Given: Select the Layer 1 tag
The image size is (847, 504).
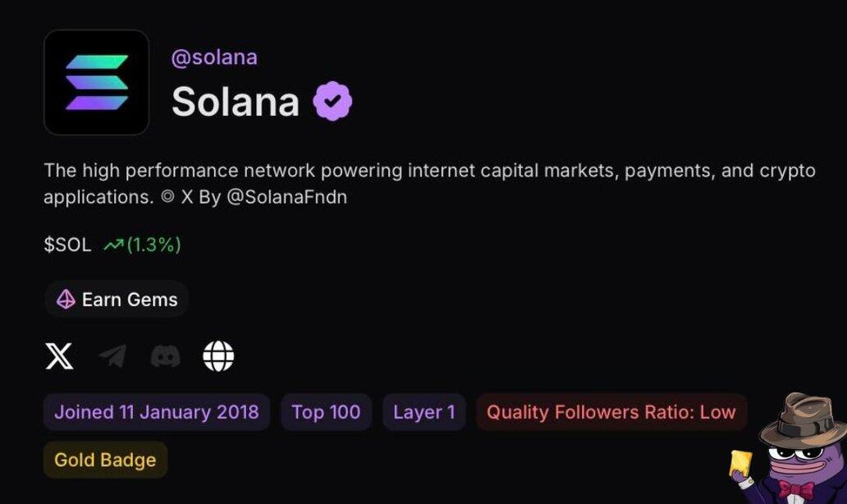Looking at the screenshot, I should pyautogui.click(x=423, y=412).
